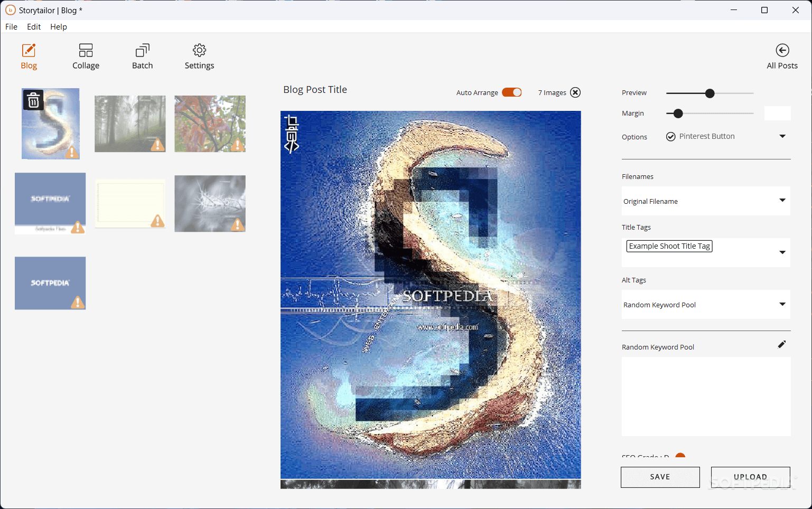Click warning icon on gray thistle thumbnail
The height and width of the screenshot is (509, 812).
(238, 224)
